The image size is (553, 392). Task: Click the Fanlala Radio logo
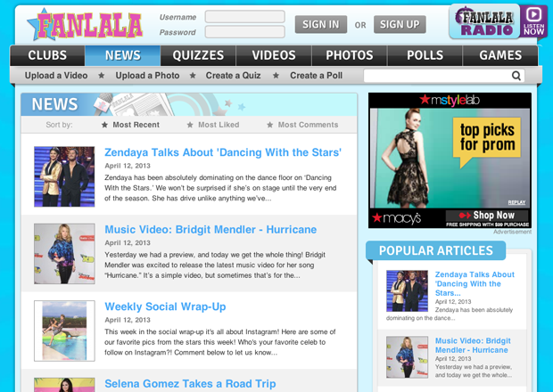click(484, 22)
